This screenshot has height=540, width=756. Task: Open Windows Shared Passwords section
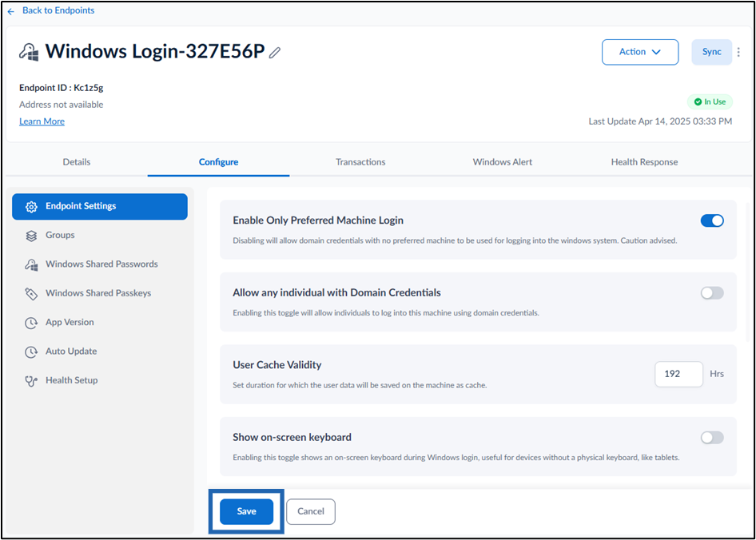coord(100,264)
